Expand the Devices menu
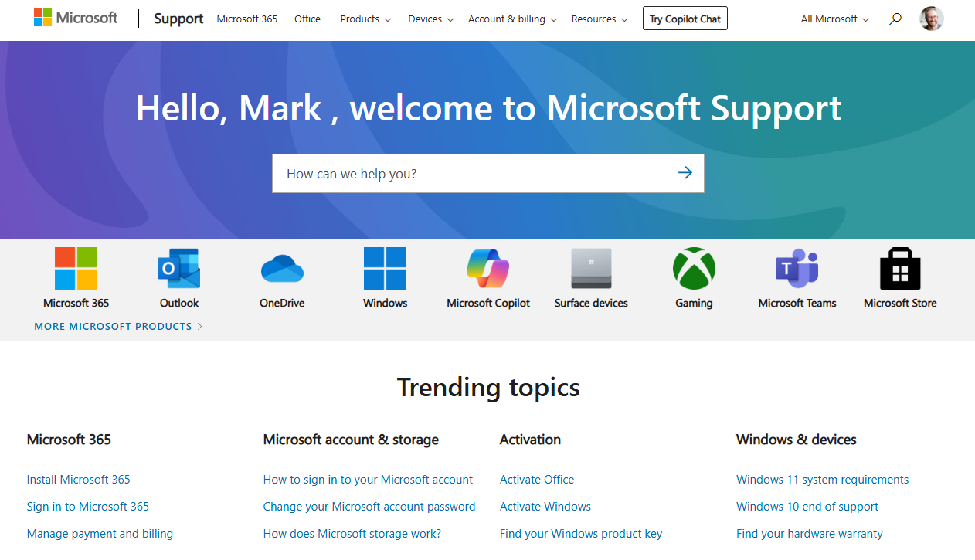This screenshot has height=560, width=975. (x=431, y=19)
